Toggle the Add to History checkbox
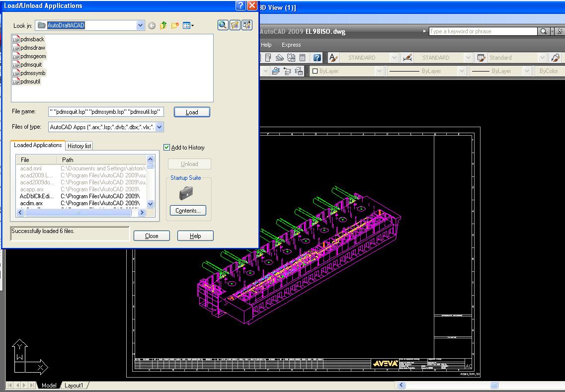Image resolution: width=565 pixels, height=392 pixels. [x=166, y=148]
